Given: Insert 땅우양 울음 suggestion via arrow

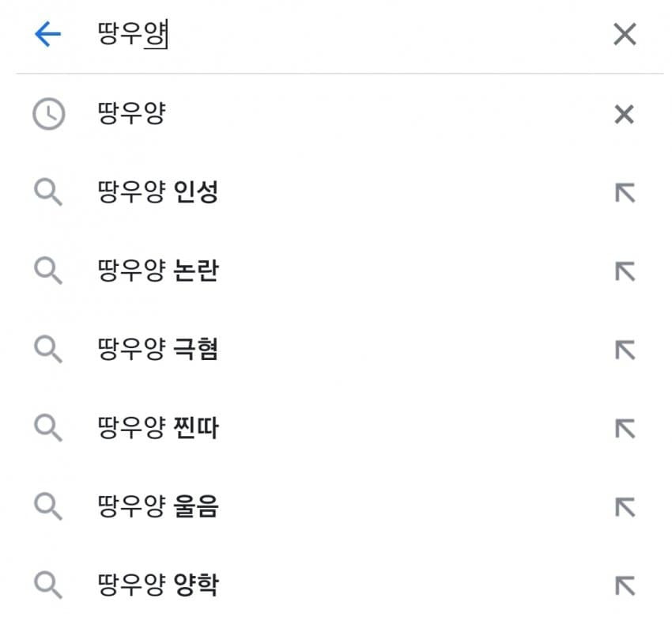Looking at the screenshot, I should click(x=625, y=507).
